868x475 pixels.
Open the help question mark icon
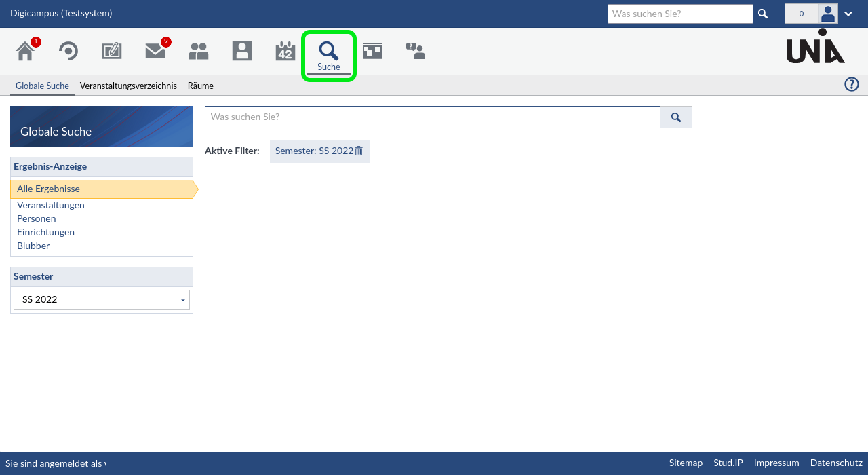(x=851, y=84)
